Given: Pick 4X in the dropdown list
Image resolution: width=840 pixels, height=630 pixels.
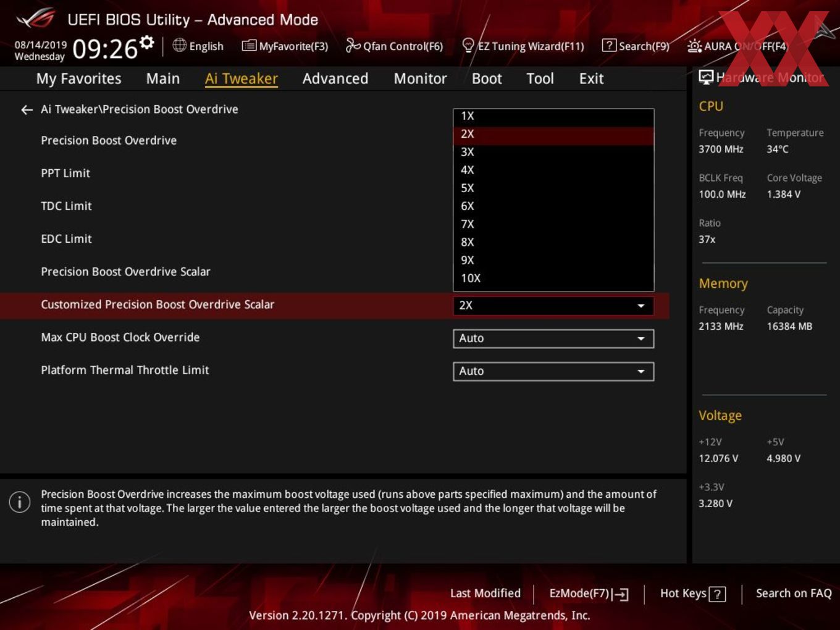Looking at the screenshot, I should (553, 170).
